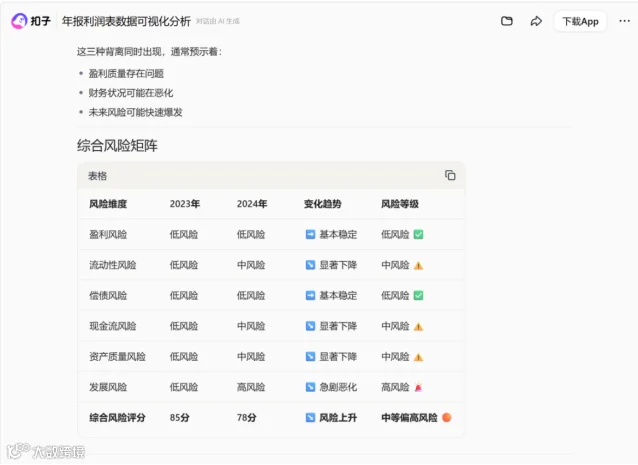Image resolution: width=638 pixels, height=465 pixels.
Task: Click down arrow icon beside 急剧恶化
Action: pos(310,387)
